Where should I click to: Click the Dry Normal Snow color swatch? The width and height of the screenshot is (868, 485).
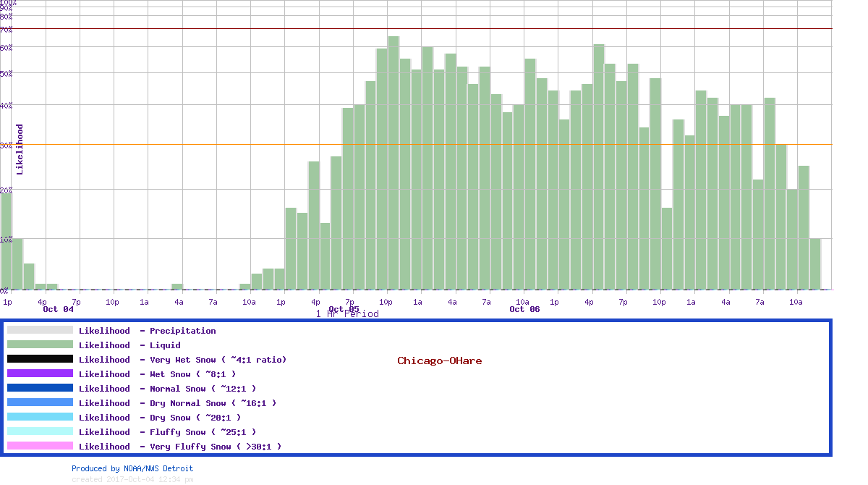[x=40, y=402]
